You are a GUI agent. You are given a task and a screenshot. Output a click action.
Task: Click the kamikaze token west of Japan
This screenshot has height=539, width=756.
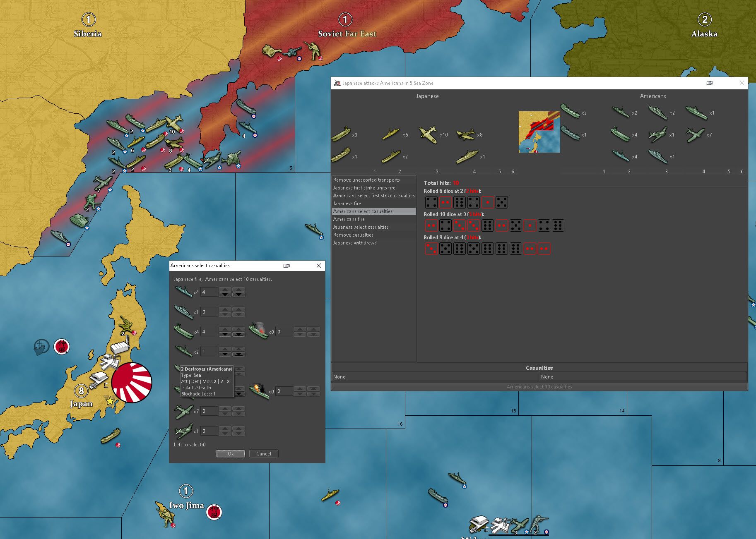[x=62, y=347]
